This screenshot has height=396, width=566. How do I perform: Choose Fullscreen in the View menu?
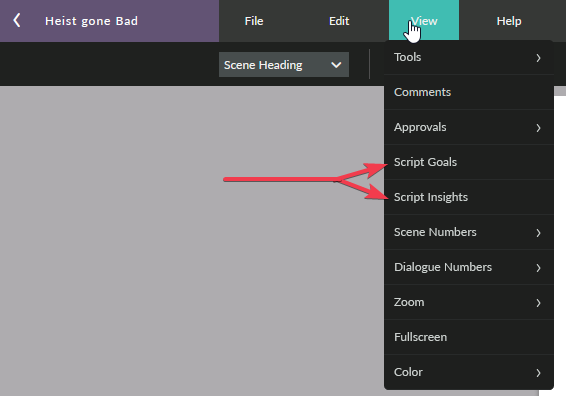(x=469, y=337)
